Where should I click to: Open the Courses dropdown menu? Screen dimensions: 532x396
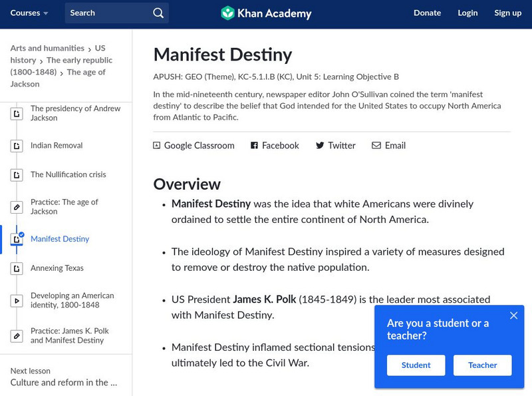click(29, 13)
